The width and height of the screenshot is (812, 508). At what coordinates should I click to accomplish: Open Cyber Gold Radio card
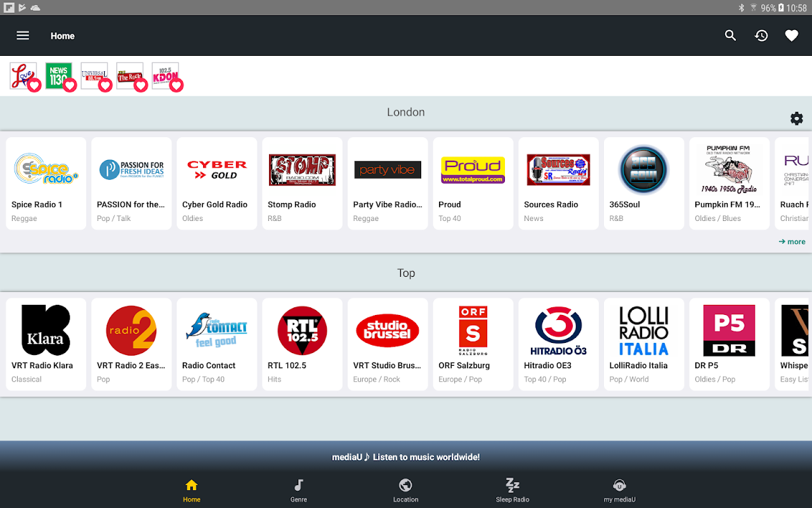coord(217,184)
